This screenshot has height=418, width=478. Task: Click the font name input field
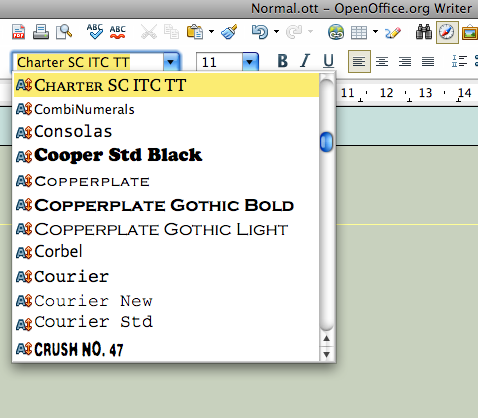(x=88, y=62)
